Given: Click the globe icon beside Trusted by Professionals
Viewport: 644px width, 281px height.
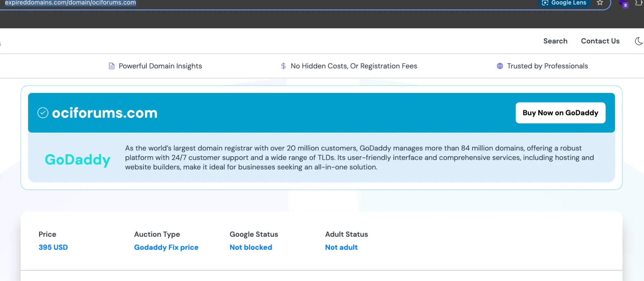Looking at the screenshot, I should coord(500,66).
